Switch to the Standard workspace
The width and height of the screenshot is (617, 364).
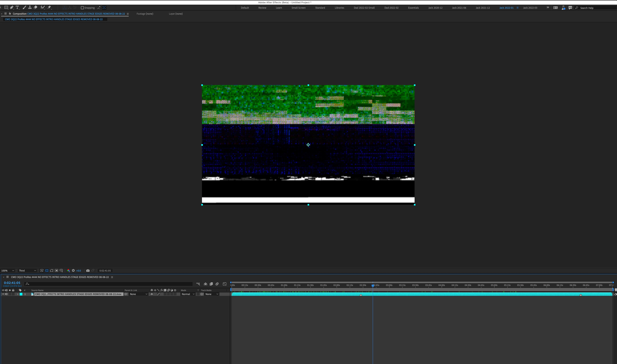click(320, 8)
